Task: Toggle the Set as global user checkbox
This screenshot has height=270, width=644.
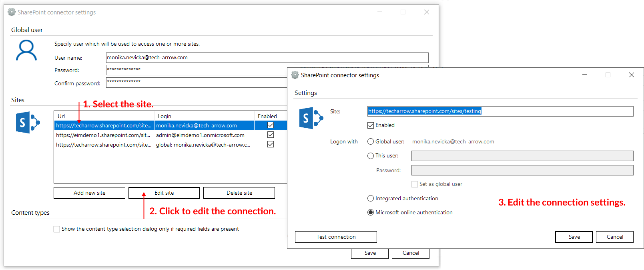Action: tap(415, 184)
